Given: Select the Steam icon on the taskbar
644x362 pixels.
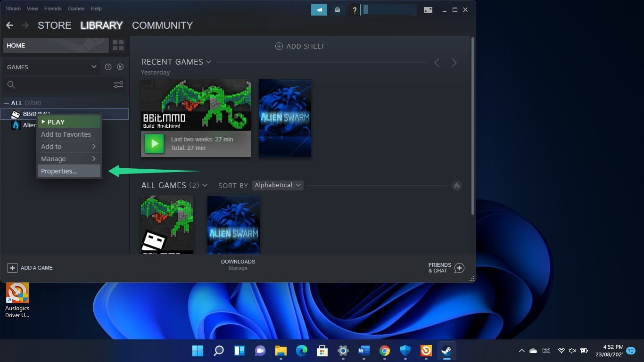Looking at the screenshot, I should 446,351.
